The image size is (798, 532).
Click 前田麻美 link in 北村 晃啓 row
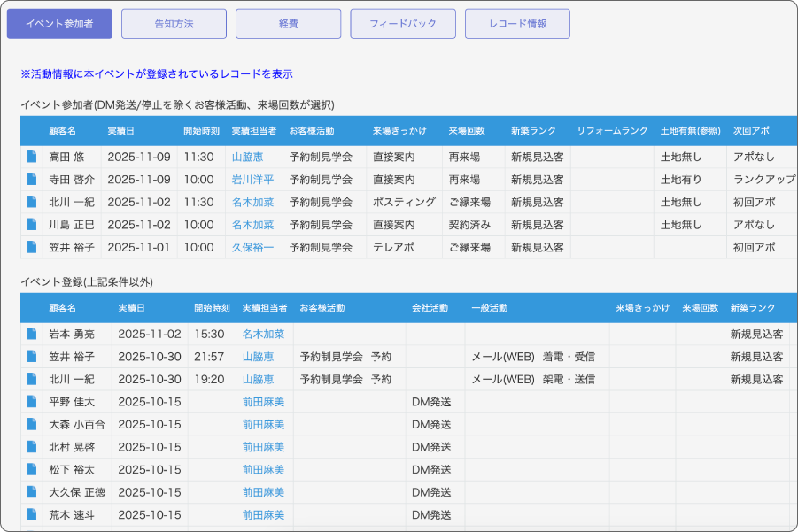tap(263, 447)
